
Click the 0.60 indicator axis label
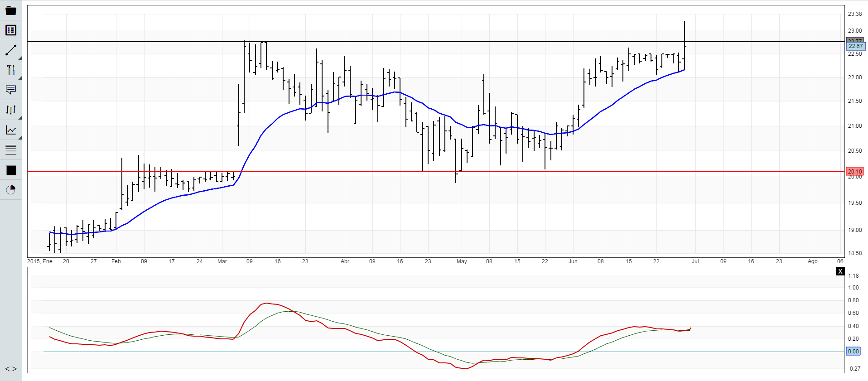tap(854, 313)
